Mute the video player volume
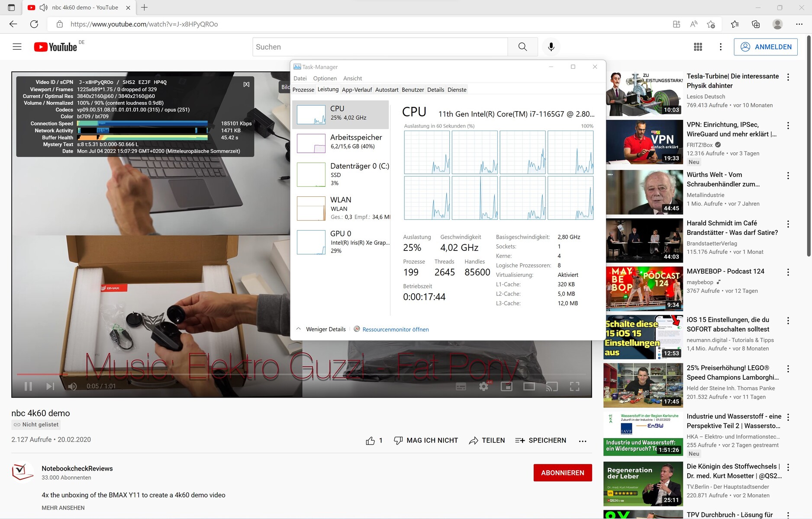 [x=72, y=386]
